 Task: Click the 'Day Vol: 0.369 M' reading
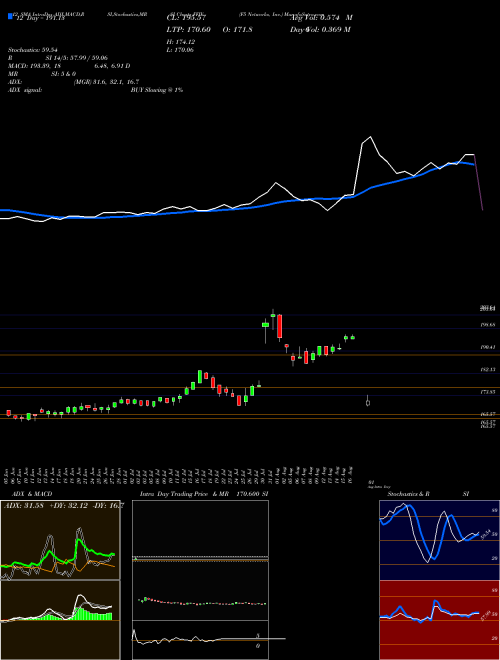(321, 29)
